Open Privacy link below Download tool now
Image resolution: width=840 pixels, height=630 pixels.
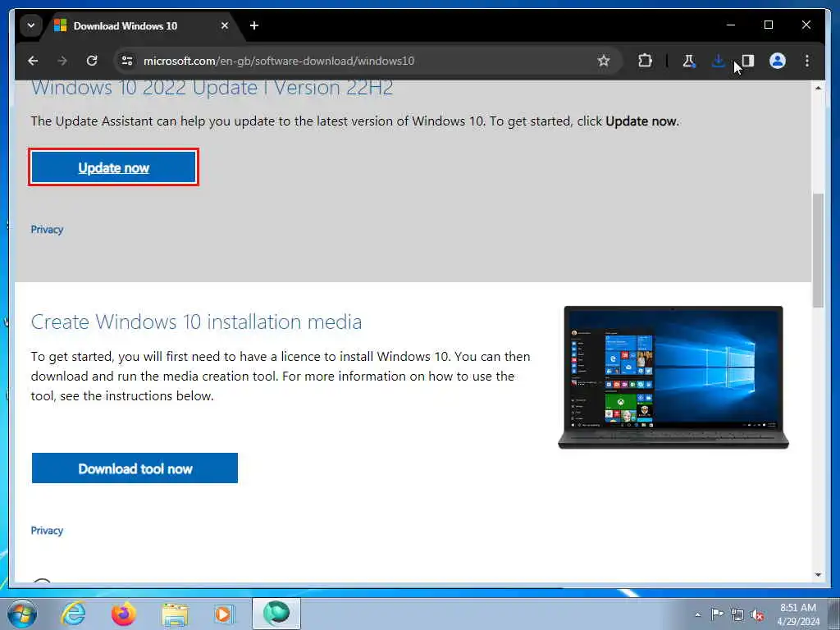tap(47, 531)
